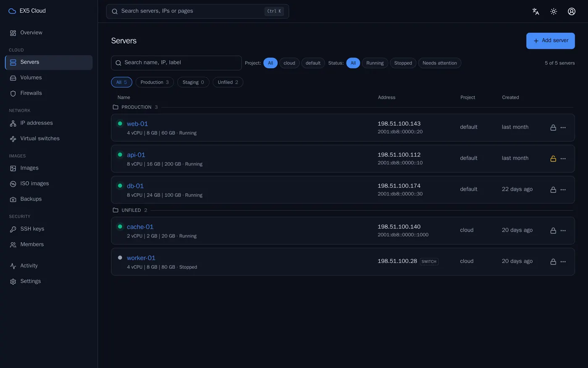
Task: Filter status by Needs attention
Action: click(439, 63)
